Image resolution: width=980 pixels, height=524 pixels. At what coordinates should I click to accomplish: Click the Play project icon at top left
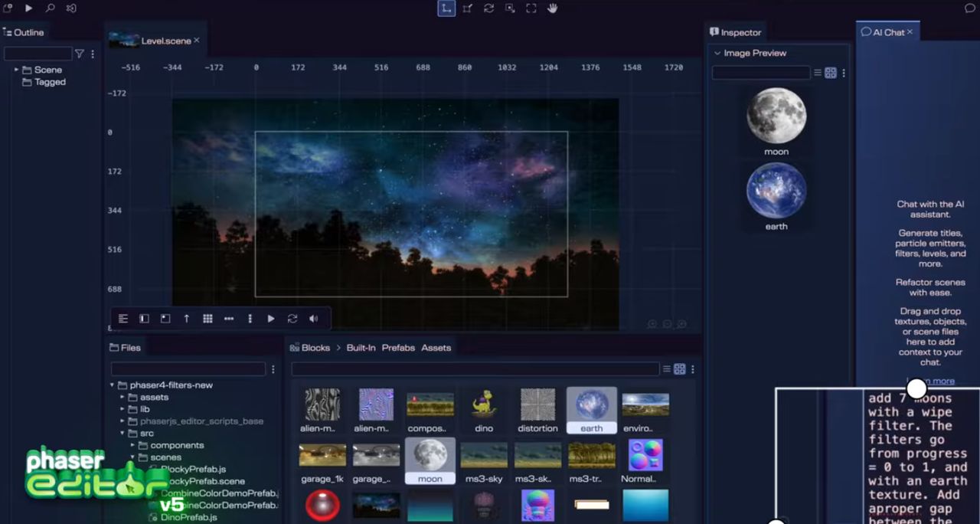click(28, 8)
